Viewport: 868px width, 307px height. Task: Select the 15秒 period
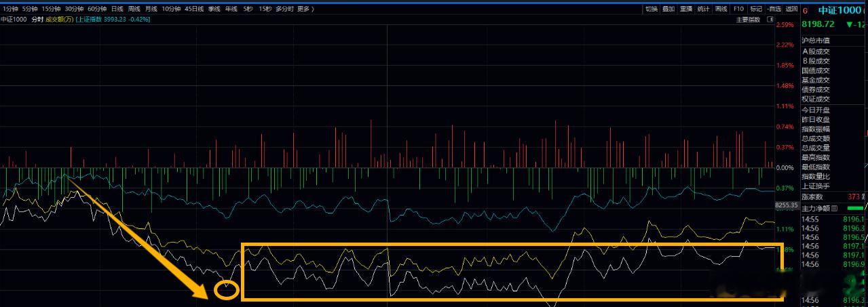coord(265,9)
